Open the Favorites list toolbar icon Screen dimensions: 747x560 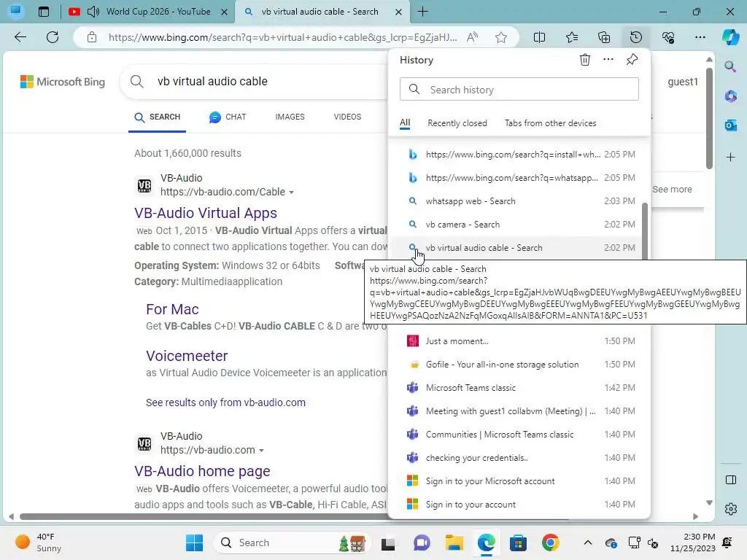click(x=572, y=37)
